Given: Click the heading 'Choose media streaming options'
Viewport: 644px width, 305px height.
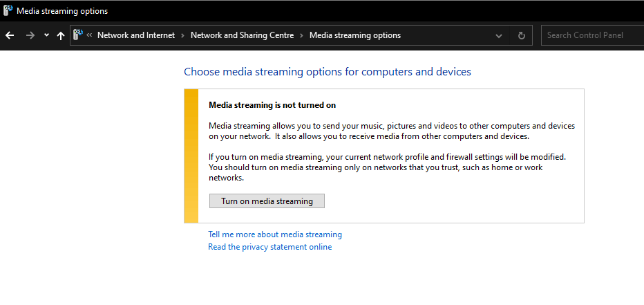Looking at the screenshot, I should 328,72.
